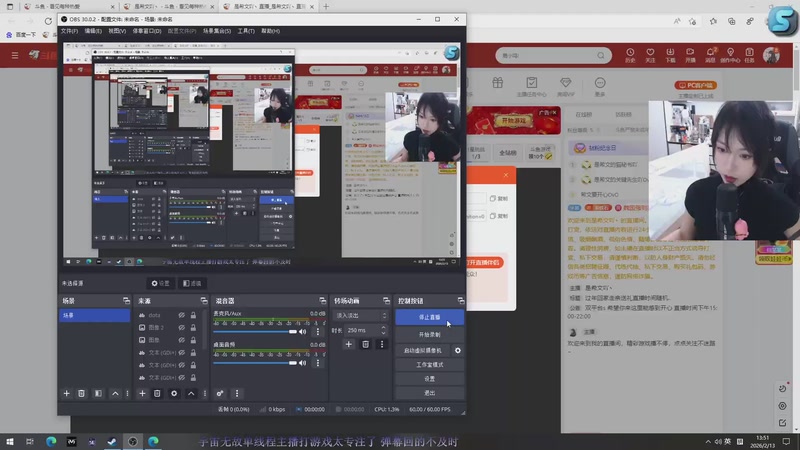Delete the selected source with the trash icon

[157, 393]
